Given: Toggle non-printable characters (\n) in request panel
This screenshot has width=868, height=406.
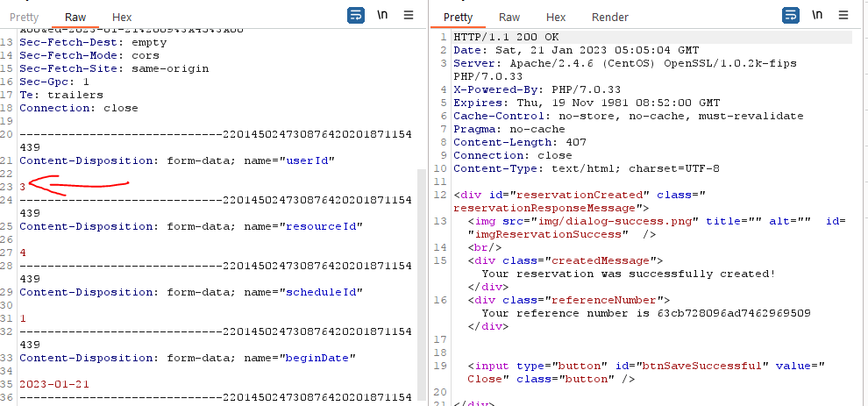Looking at the screenshot, I should (382, 15).
